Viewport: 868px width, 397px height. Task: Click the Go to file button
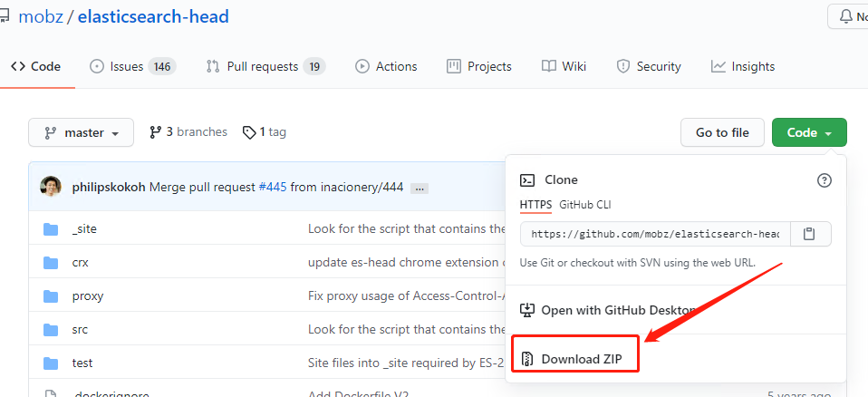pyautogui.click(x=722, y=132)
